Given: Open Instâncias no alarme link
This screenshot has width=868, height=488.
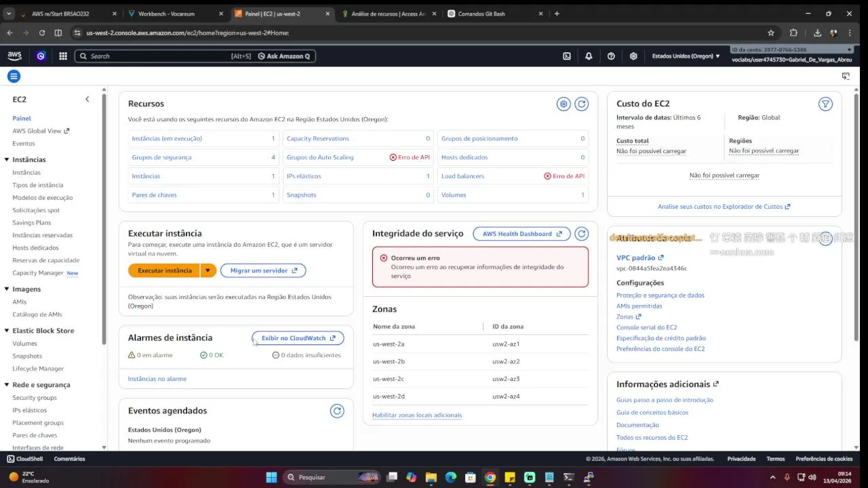Looking at the screenshot, I should click(157, 379).
